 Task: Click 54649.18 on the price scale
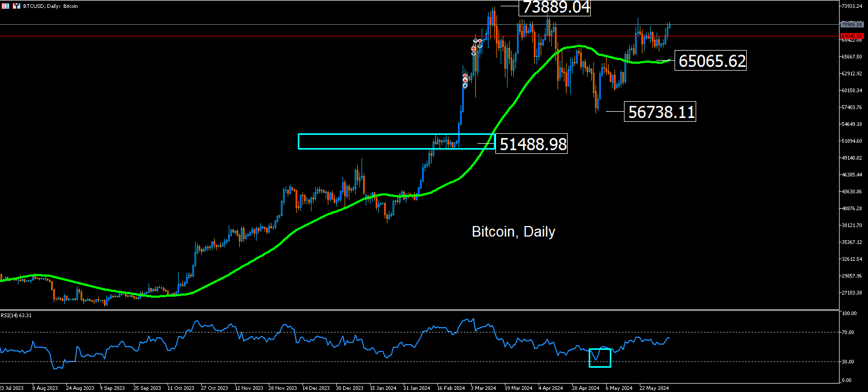pos(852,124)
